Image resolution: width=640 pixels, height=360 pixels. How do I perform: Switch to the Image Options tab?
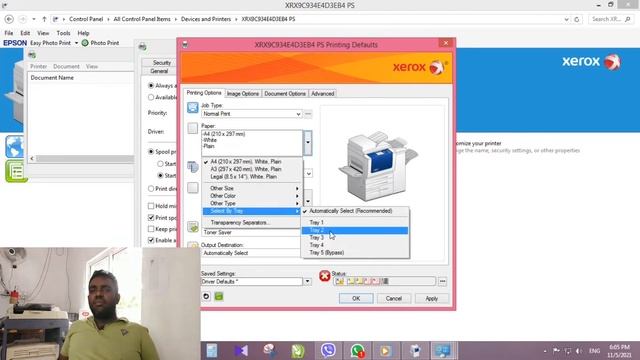243,93
